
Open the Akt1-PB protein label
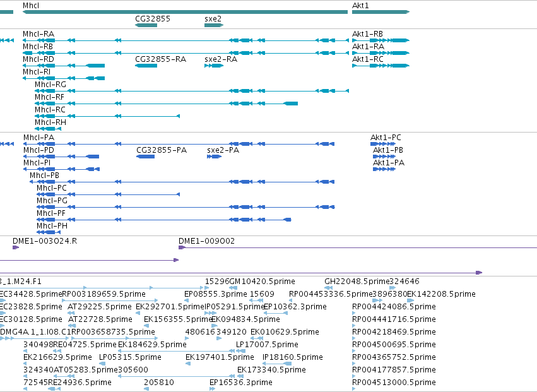click(388, 150)
